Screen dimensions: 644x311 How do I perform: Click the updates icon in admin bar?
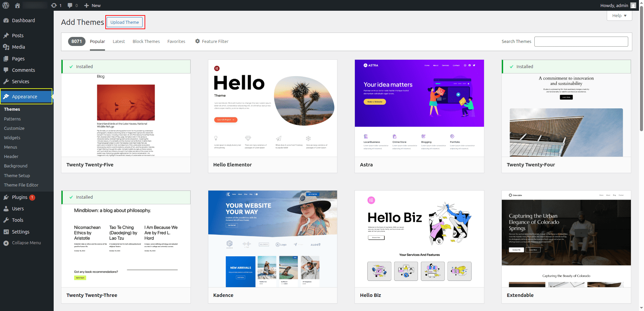[54, 5]
